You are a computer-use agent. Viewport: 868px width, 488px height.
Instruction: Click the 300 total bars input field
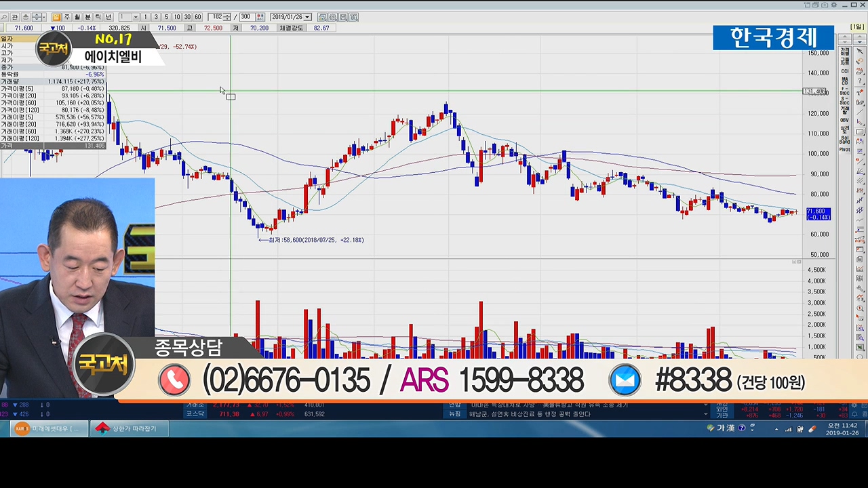[x=245, y=17]
